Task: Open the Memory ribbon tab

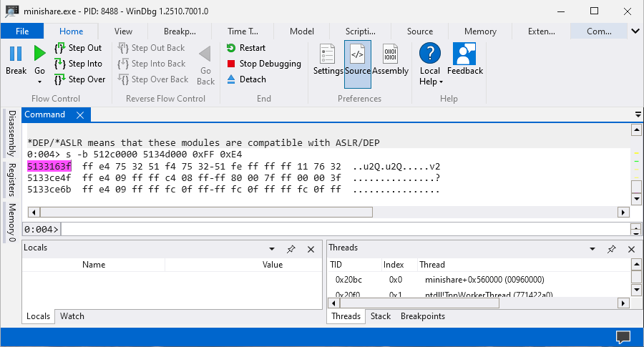Action: (480, 31)
